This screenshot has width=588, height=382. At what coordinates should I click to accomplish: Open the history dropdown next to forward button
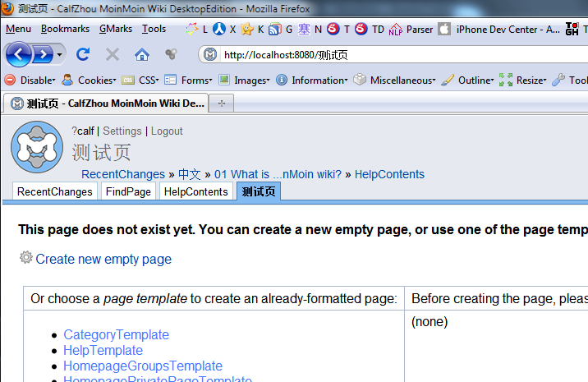(60, 55)
